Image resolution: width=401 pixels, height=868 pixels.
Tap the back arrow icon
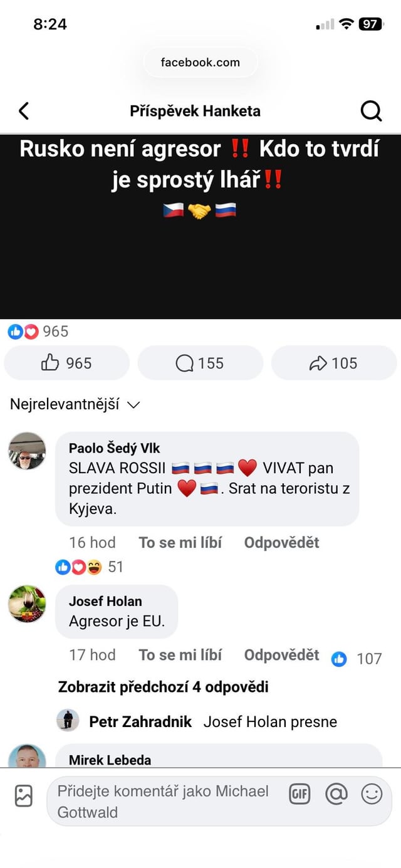(x=24, y=111)
